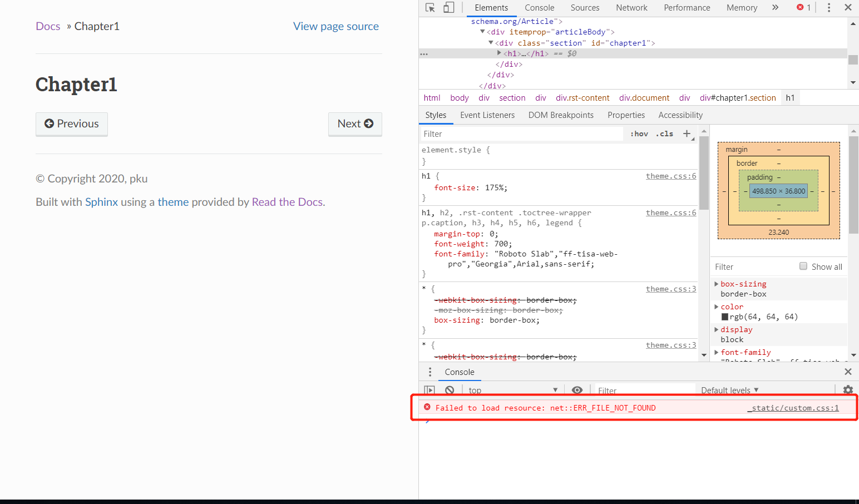
Task: Enable the Show all checkbox
Action: [x=803, y=266]
